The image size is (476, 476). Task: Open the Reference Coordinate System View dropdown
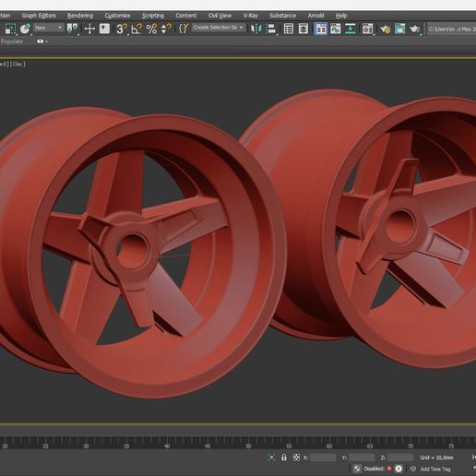tap(49, 28)
